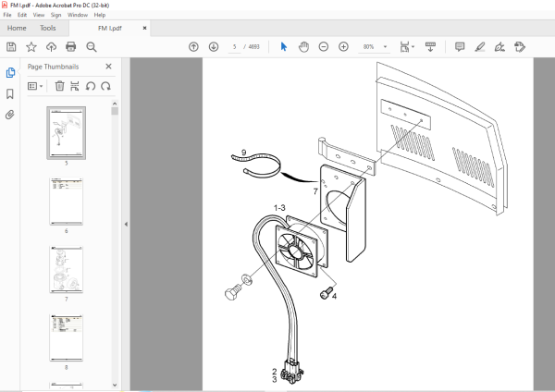This screenshot has height=392, width=555.
Task: Open the Sign menu
Action: 55,15
